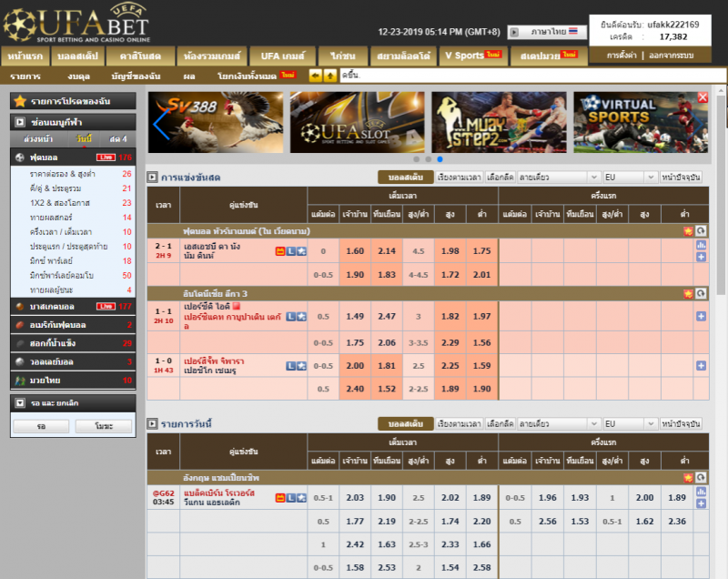Open statistics chart icon for เอสเอชบี ดา นัง match
This screenshot has width=728, height=579.
click(701, 245)
